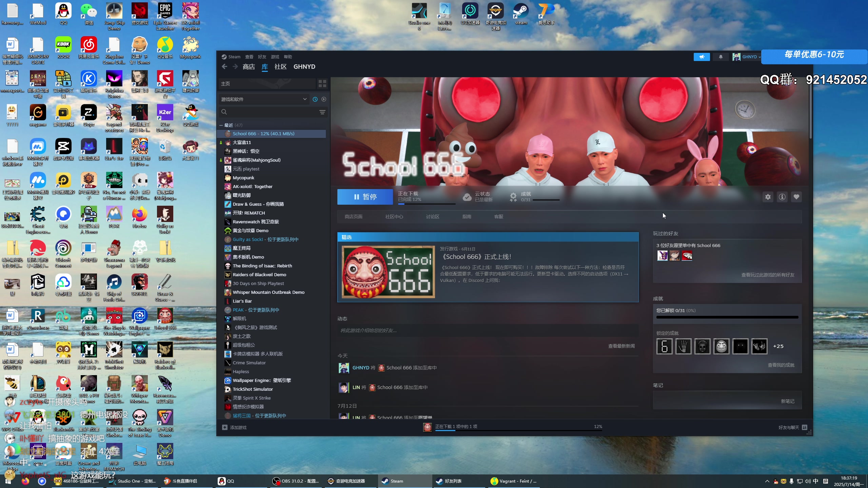Open the School 666 featured news thumbnail

(388, 272)
